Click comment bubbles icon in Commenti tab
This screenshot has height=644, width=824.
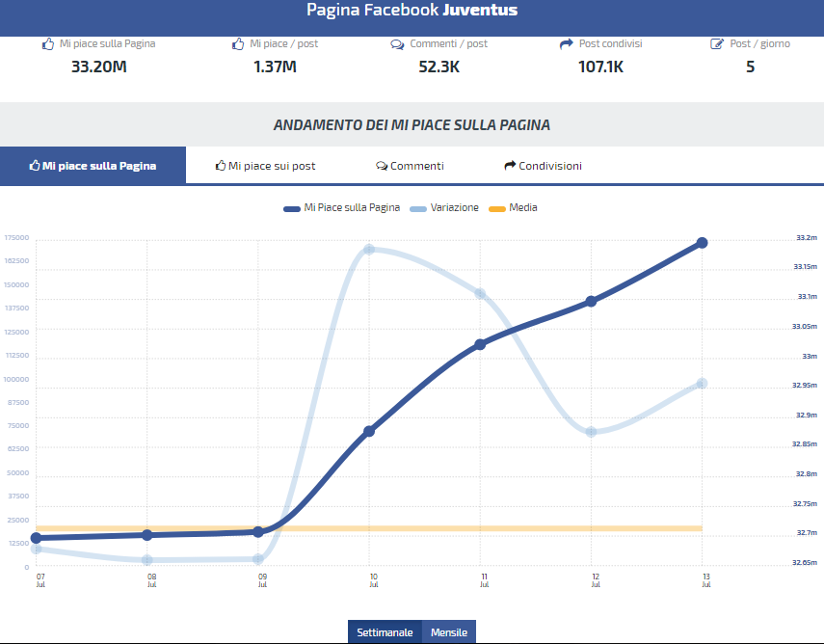[382, 166]
